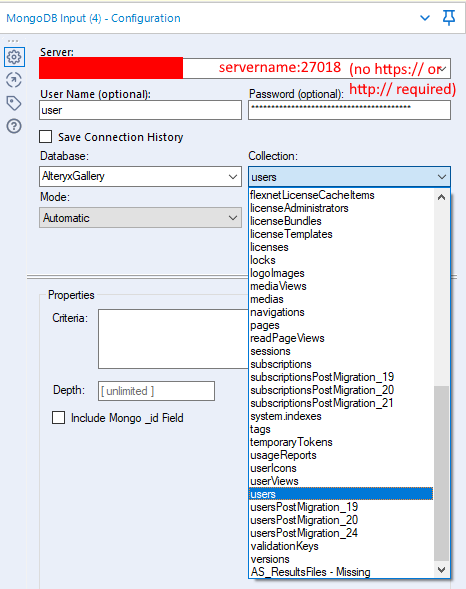Open the Annotation tag icon in sidebar

pos(14,103)
